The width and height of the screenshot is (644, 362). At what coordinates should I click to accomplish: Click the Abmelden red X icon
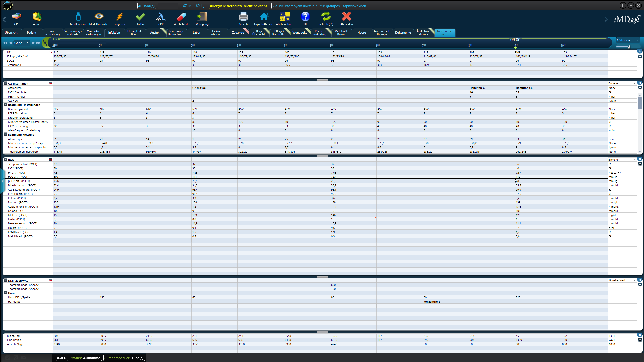click(346, 17)
